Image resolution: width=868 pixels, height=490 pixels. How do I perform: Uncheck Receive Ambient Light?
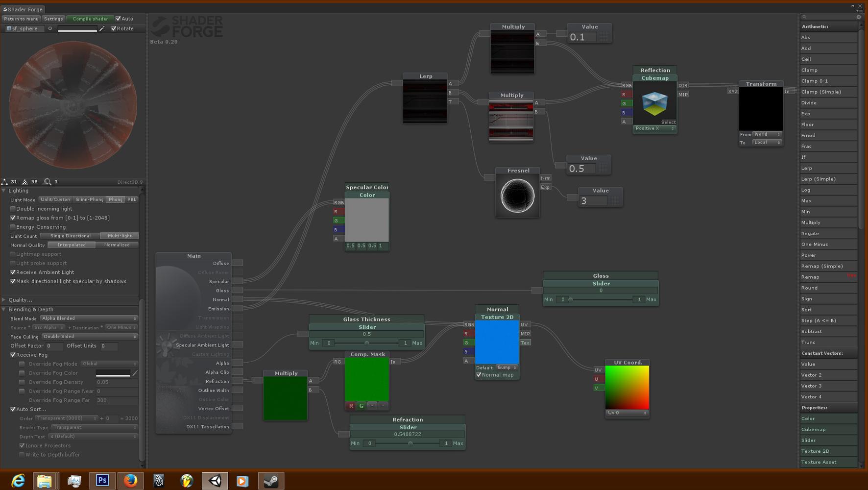click(x=13, y=272)
